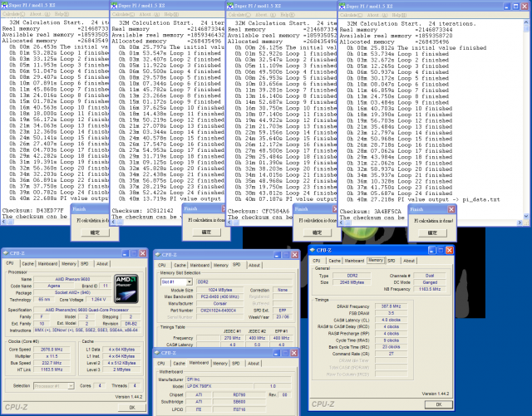Click the Max Bandwidth 'PC2-6400 (400 MHz)' field

click(220, 296)
